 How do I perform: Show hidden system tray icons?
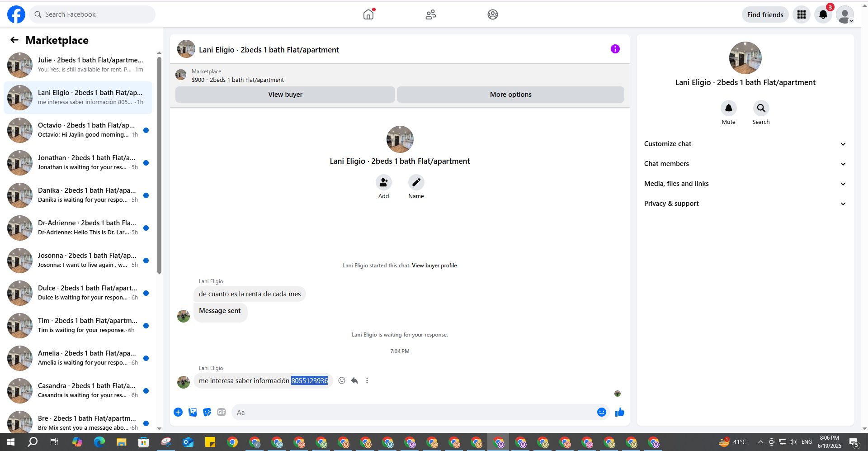[x=761, y=442]
